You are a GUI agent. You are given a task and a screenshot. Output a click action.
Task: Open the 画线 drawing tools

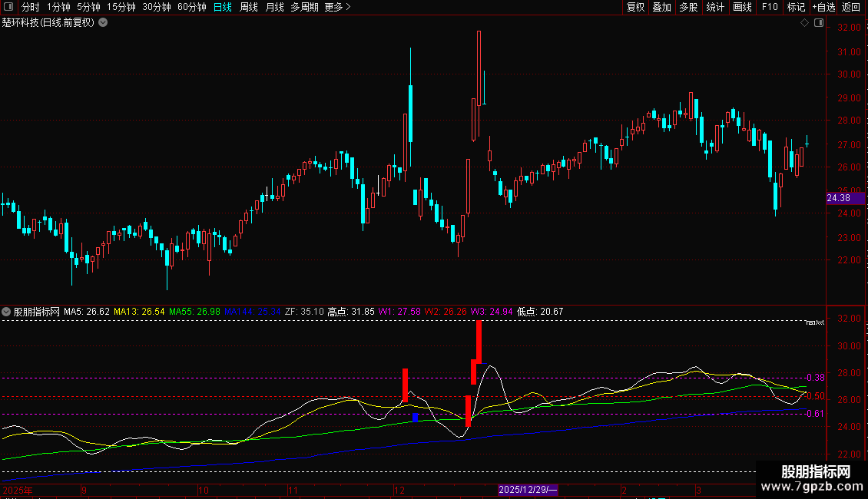pyautogui.click(x=742, y=7)
